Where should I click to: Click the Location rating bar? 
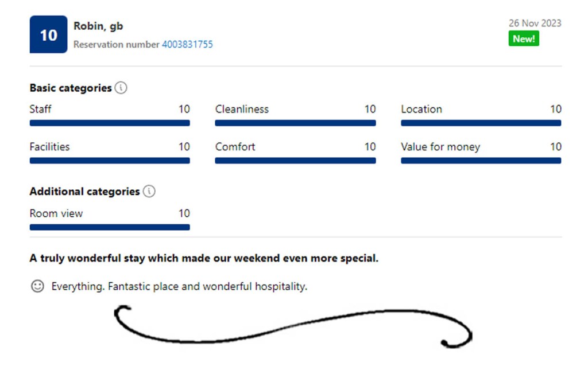click(481, 123)
